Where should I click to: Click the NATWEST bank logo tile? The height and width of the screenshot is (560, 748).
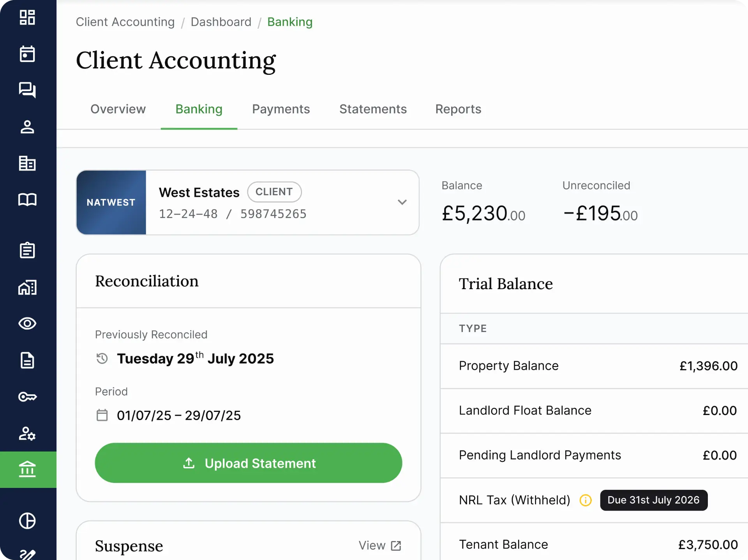(111, 202)
